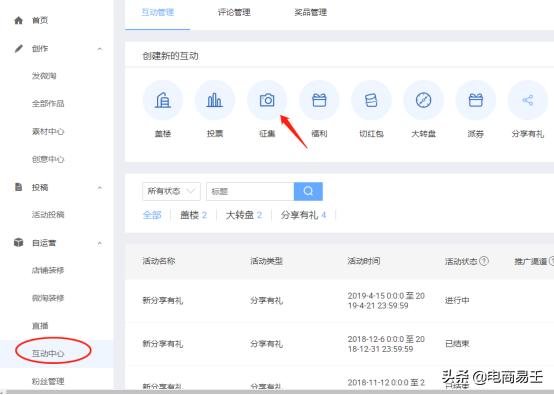Filter list by 大转盘 2
This screenshot has width=554, height=395.
[244, 215]
